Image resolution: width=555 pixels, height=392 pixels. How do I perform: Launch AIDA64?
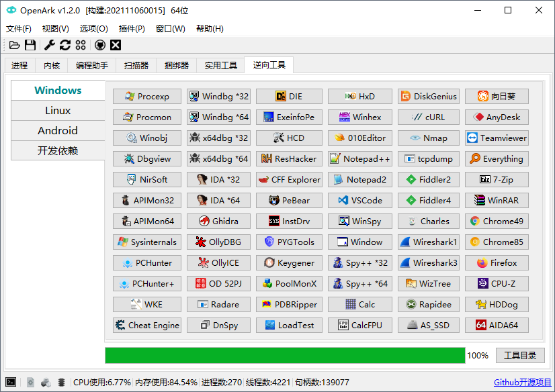497,325
